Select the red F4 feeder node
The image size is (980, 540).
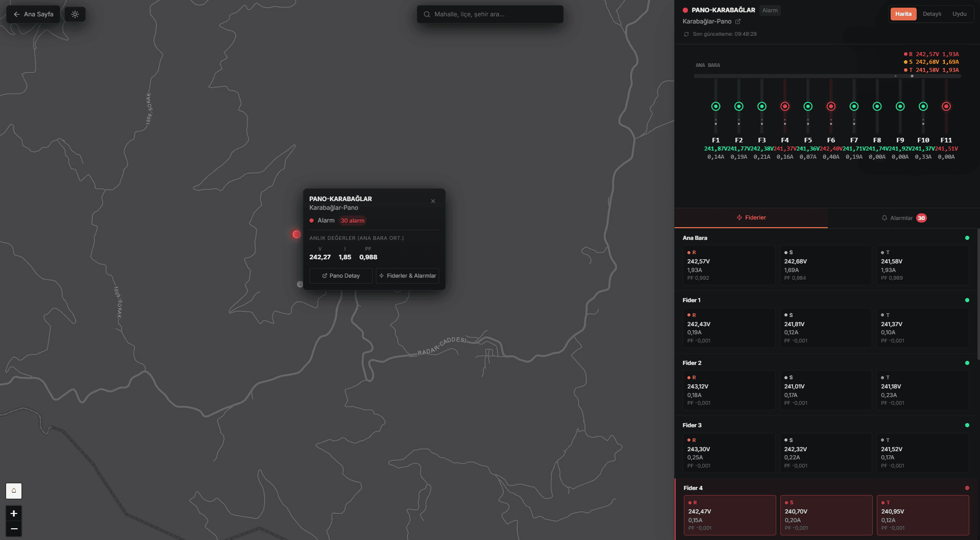(785, 106)
